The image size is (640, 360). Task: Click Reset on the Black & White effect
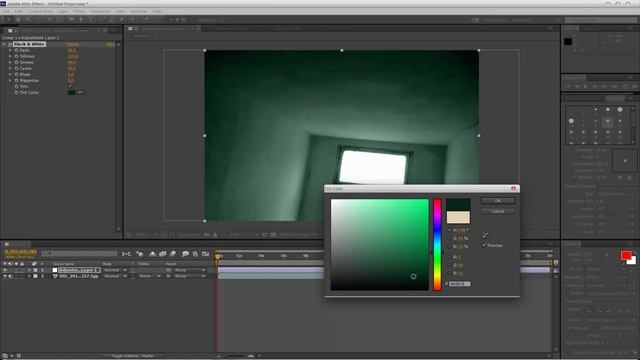click(x=73, y=44)
